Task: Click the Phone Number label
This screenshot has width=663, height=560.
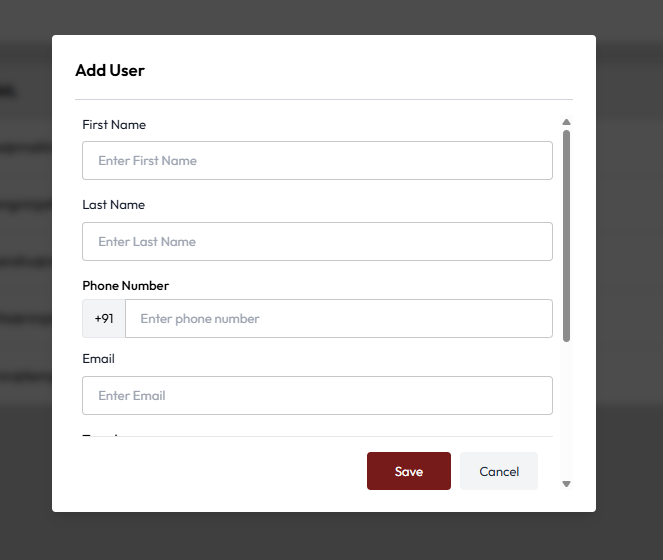Action: pyautogui.click(x=125, y=286)
